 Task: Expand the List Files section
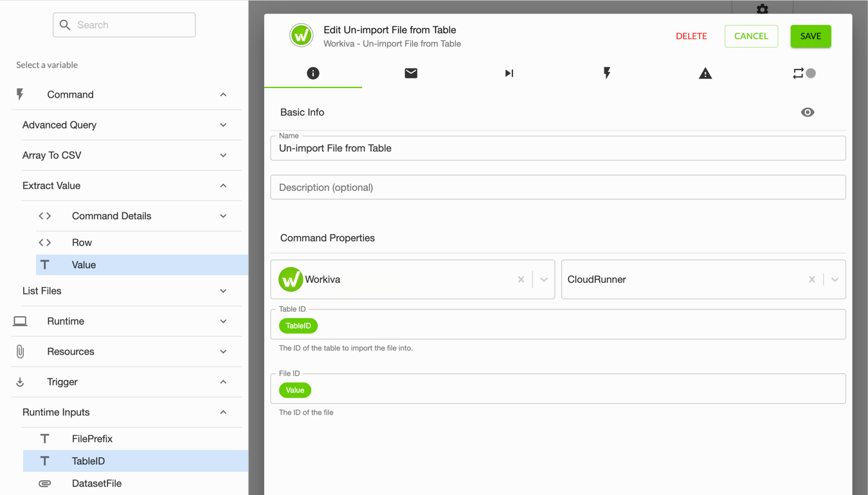pos(223,291)
